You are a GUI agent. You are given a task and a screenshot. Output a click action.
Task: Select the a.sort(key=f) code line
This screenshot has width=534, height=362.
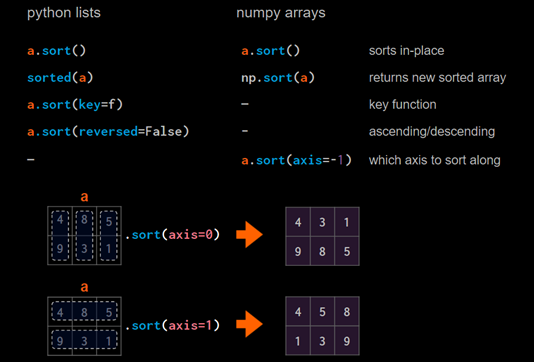tap(75, 105)
